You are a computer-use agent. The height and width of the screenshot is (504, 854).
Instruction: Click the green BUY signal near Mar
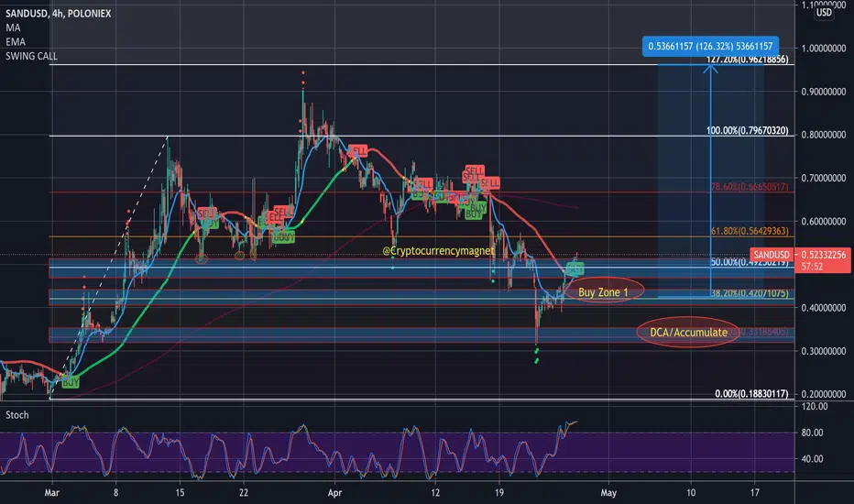71,382
